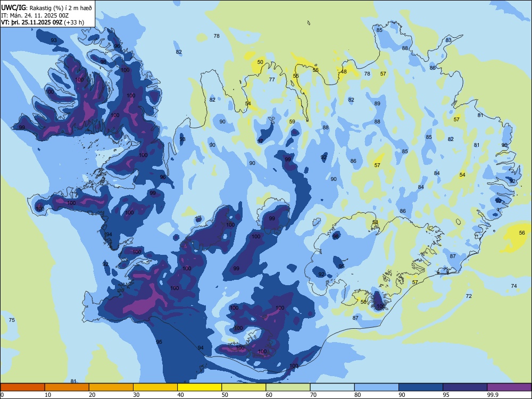Click the map humidity value '83'

(x=448, y=40)
